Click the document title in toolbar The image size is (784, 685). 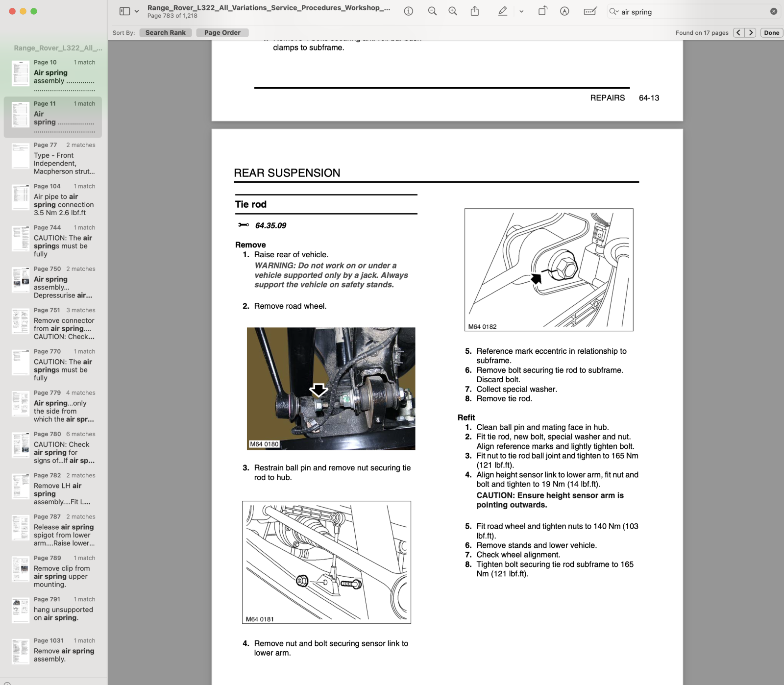(x=269, y=8)
